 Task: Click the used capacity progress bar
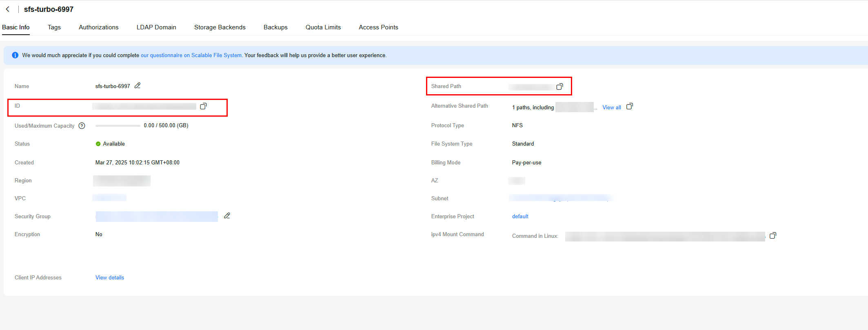tap(118, 126)
